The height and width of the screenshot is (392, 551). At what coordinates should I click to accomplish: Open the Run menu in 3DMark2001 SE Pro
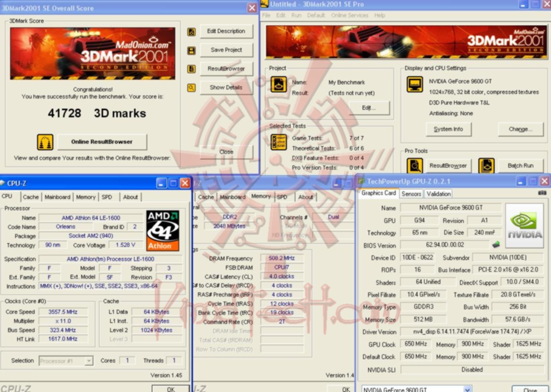pyautogui.click(x=296, y=15)
